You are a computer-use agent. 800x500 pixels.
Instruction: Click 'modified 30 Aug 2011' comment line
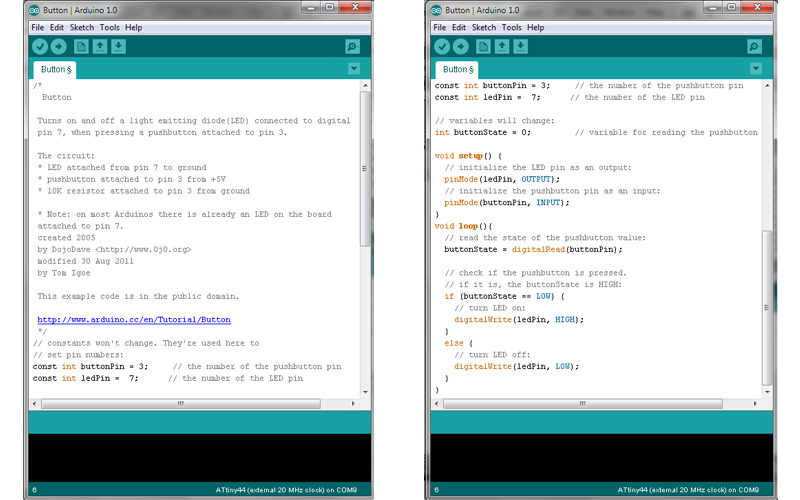click(85, 261)
